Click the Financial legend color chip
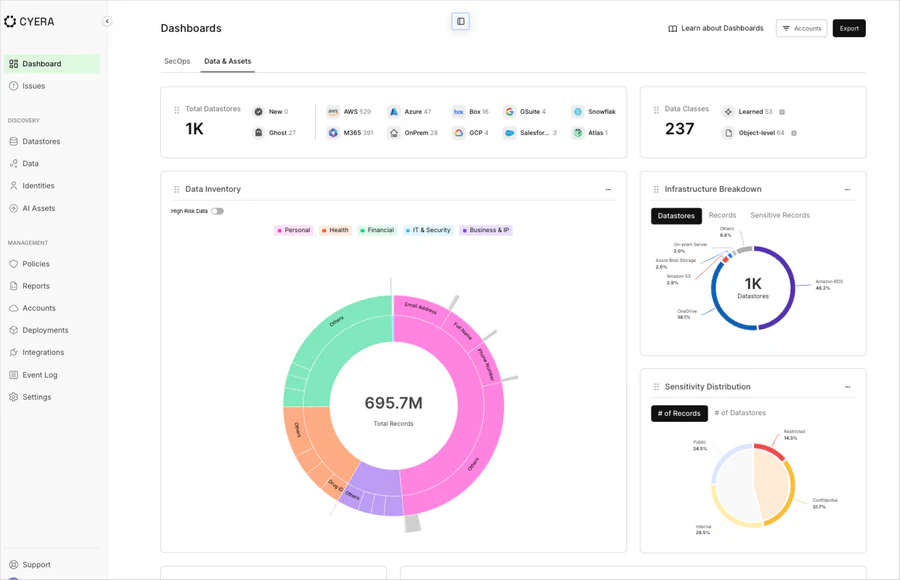 361,230
